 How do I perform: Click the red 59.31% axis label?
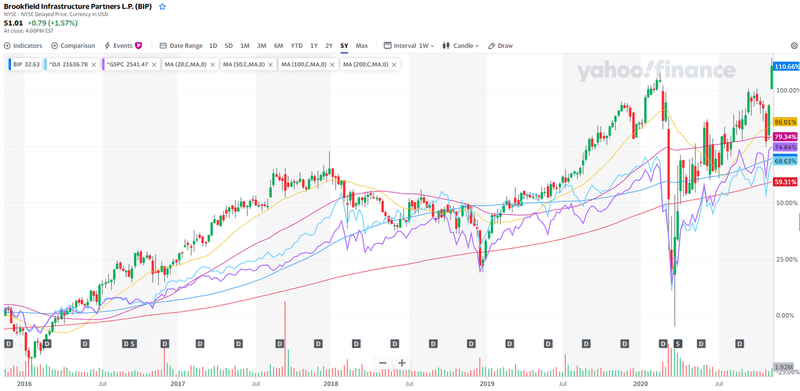[786, 181]
